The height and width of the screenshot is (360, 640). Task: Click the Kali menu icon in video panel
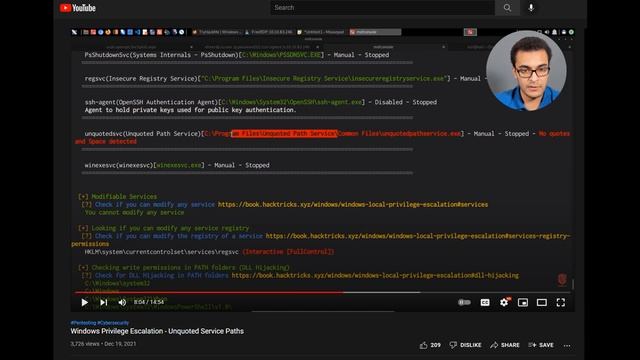pyautogui.click(x=74, y=32)
